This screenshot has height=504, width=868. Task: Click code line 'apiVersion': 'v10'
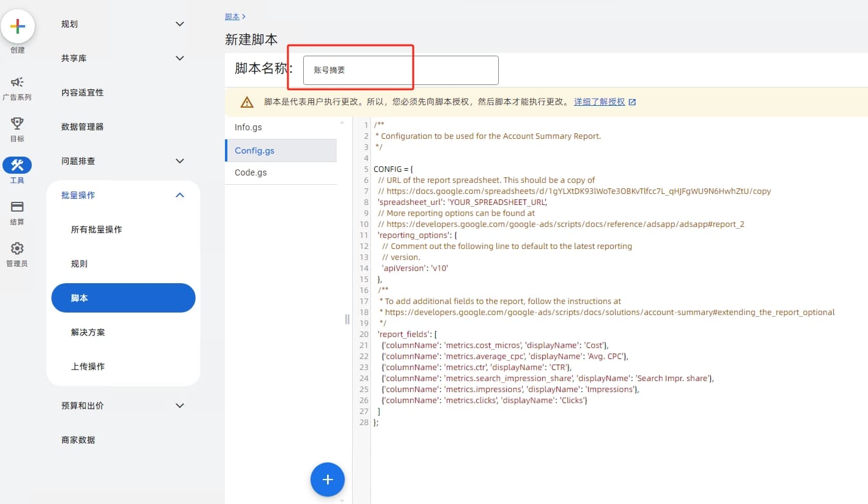tap(415, 268)
